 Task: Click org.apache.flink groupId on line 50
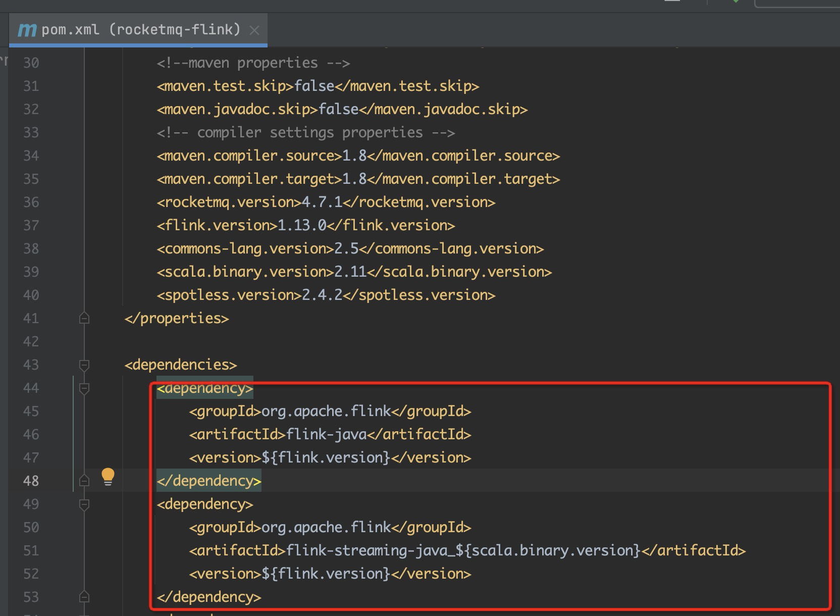click(326, 527)
